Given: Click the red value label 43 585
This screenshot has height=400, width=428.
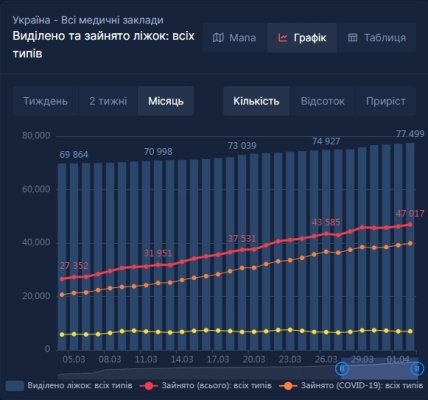Looking at the screenshot, I should [x=326, y=222].
